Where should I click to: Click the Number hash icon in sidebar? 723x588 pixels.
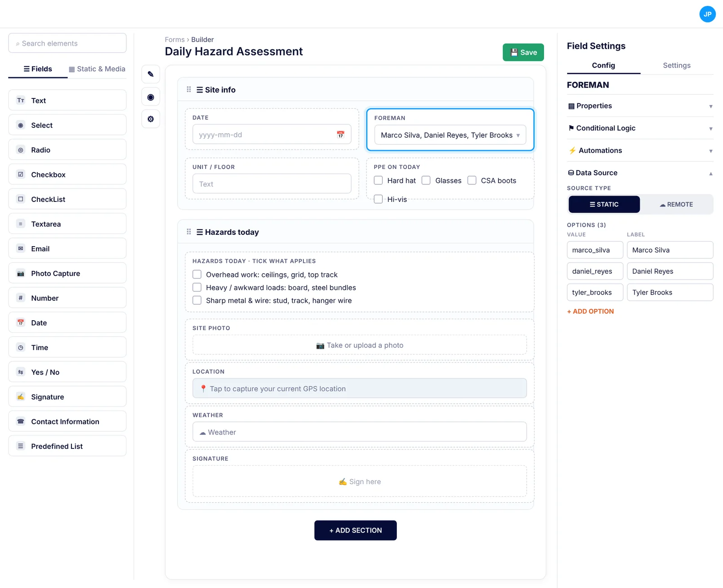click(x=21, y=298)
